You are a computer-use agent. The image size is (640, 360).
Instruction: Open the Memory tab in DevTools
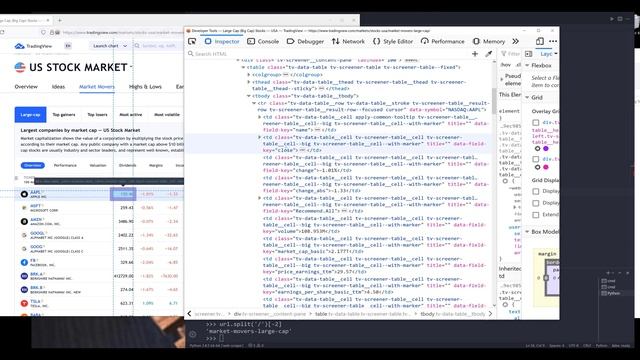pos(489,41)
